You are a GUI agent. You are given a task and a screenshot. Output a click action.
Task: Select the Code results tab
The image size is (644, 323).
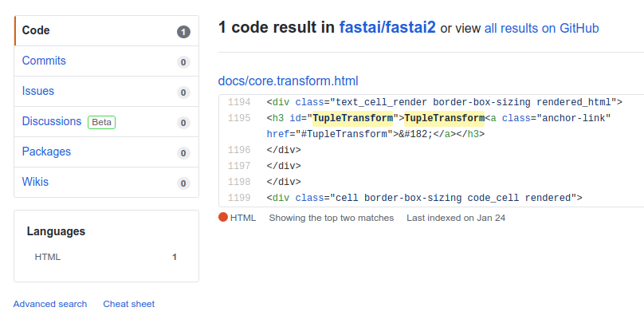106,31
